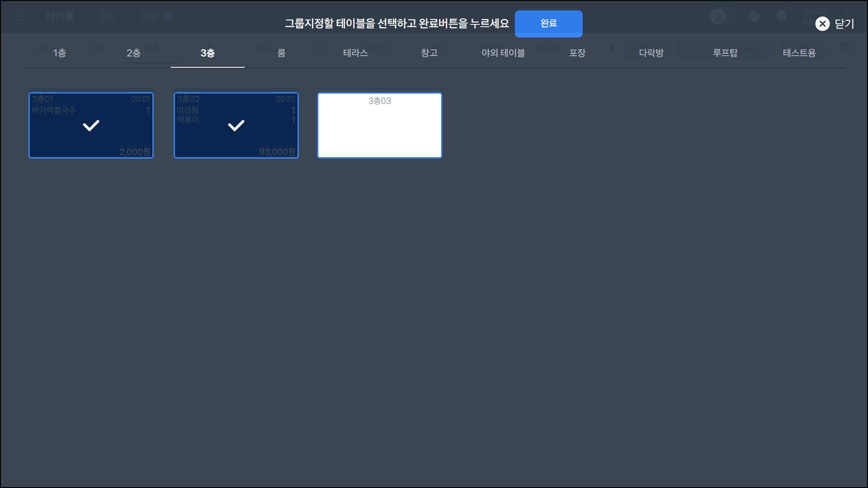Open the 창고 tab
Screen dimensions: 868x488
click(429, 53)
